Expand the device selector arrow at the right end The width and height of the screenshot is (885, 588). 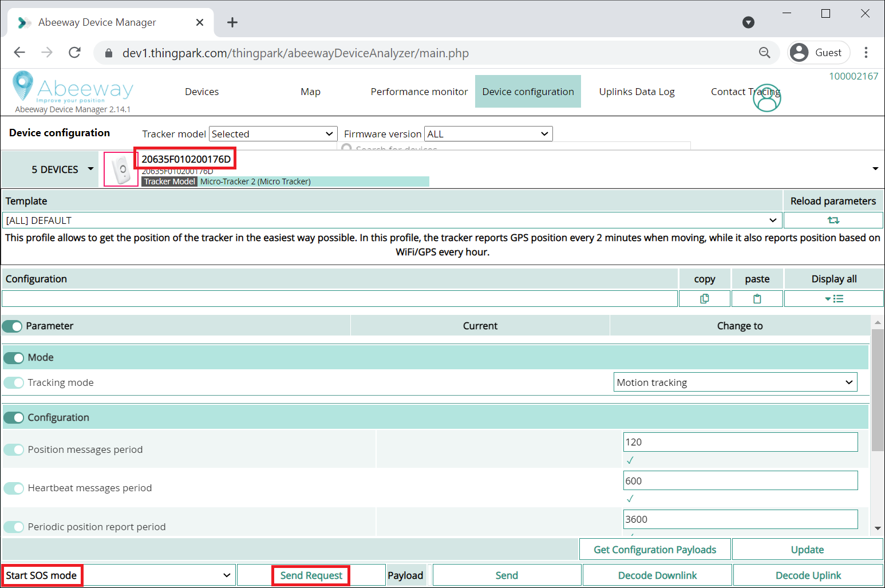pos(875,168)
